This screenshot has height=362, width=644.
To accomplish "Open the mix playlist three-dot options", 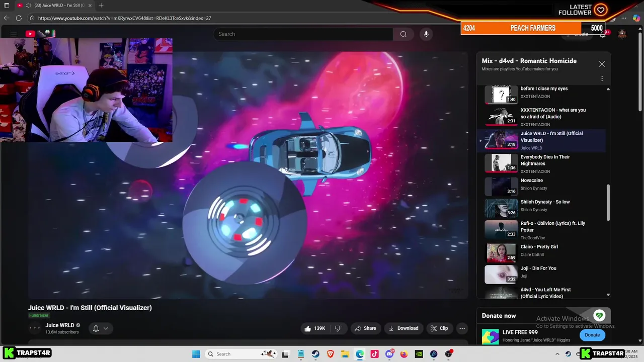I will (602, 78).
